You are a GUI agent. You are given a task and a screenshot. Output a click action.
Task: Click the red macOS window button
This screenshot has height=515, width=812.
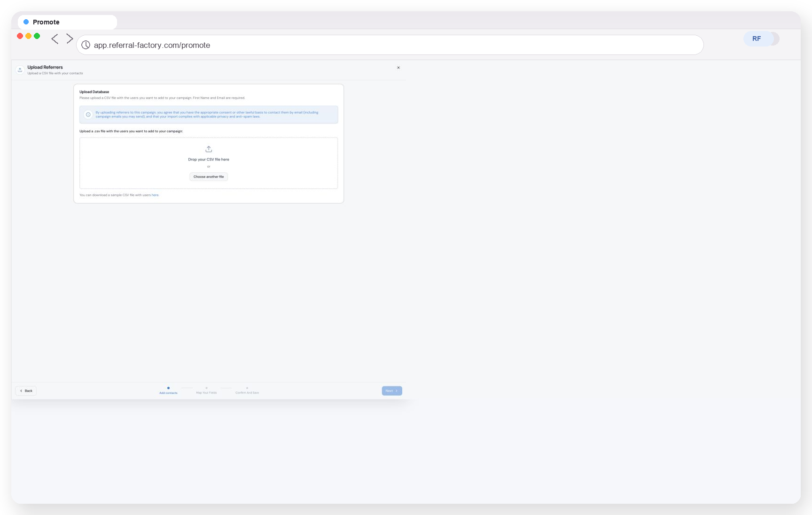20,36
